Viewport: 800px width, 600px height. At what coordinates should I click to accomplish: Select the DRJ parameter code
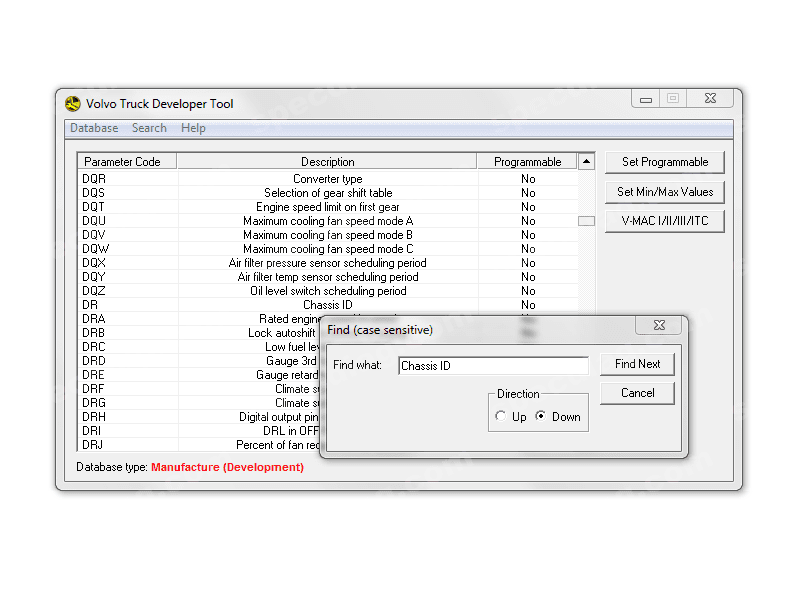coord(92,445)
